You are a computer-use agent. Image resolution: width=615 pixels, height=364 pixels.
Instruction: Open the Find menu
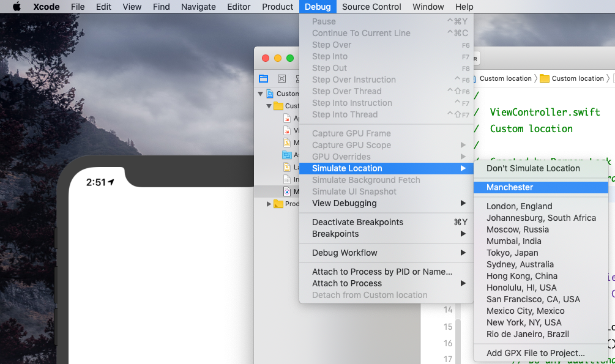tap(161, 7)
